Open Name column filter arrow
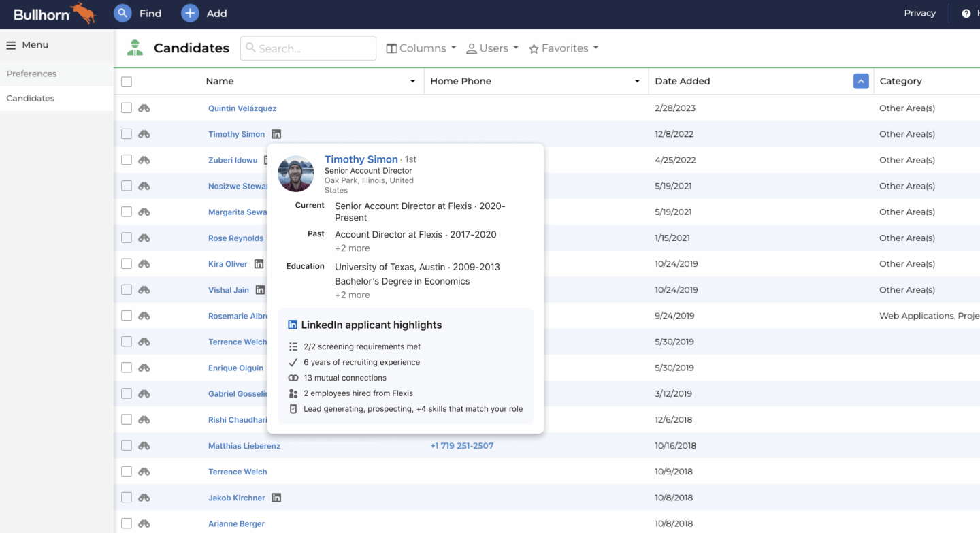 pyautogui.click(x=412, y=81)
